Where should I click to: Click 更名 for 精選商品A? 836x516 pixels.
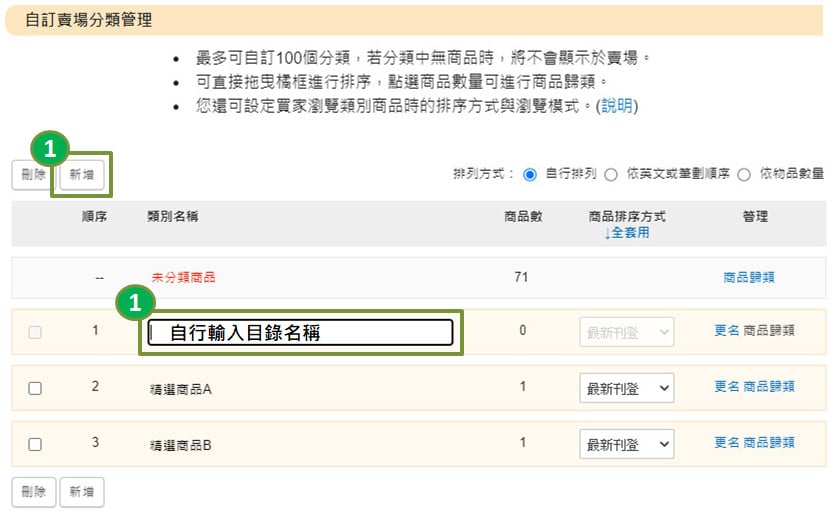pyautogui.click(x=727, y=386)
